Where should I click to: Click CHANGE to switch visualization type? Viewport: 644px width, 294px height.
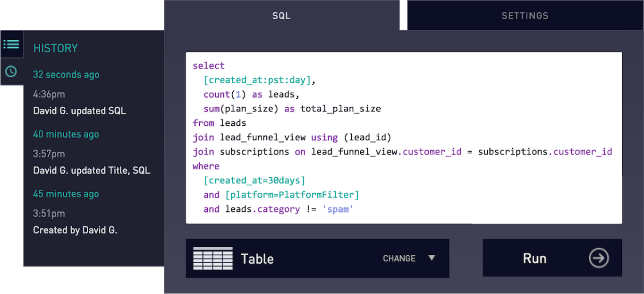[x=399, y=259]
